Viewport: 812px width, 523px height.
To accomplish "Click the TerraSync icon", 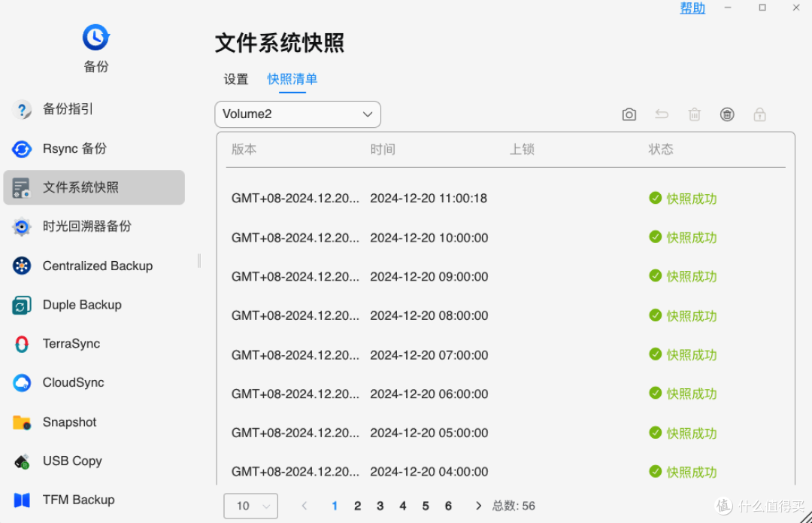I will (x=22, y=344).
